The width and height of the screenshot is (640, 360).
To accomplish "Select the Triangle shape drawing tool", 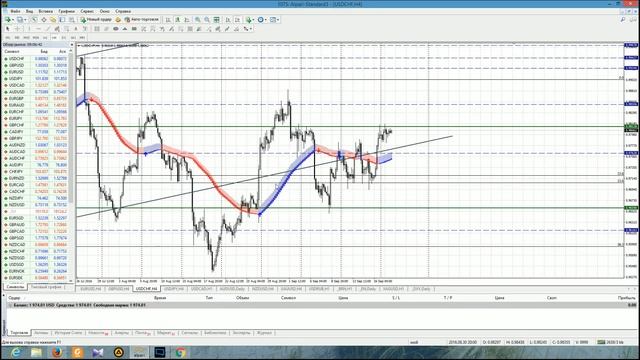I will pos(125,29).
